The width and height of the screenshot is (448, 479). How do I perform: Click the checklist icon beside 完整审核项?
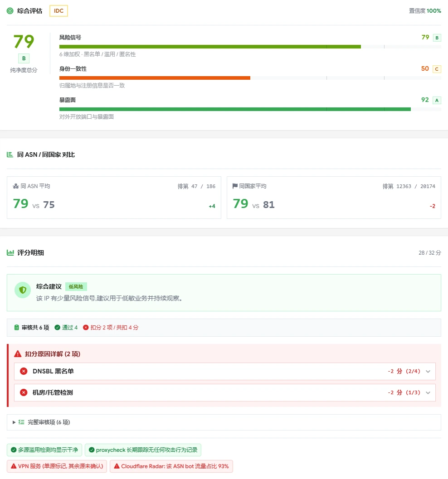coord(21,422)
